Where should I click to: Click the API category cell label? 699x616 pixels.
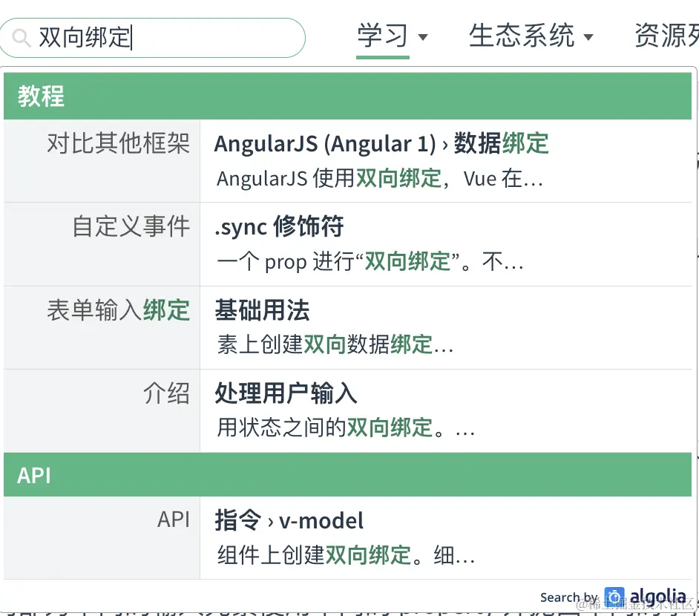click(174, 520)
